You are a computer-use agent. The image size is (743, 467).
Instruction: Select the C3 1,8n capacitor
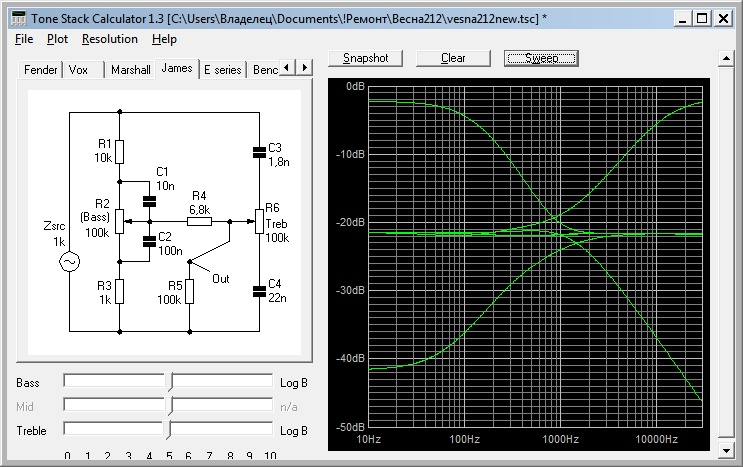[259, 152]
